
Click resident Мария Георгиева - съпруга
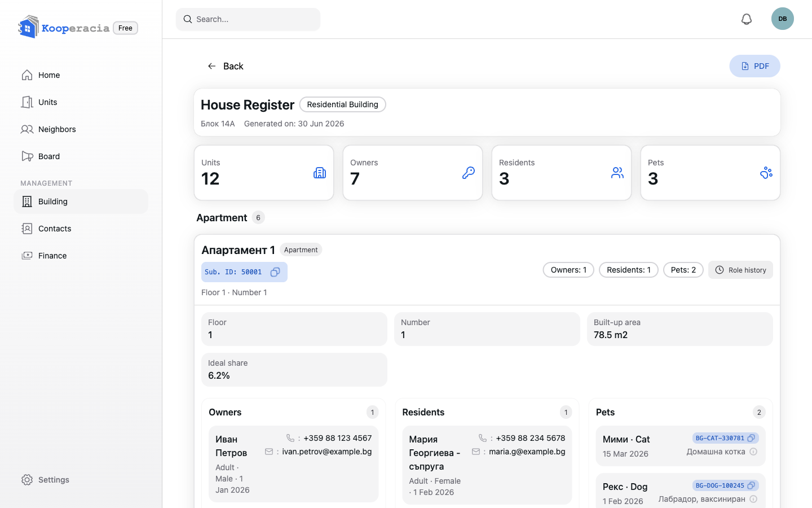coord(435,453)
